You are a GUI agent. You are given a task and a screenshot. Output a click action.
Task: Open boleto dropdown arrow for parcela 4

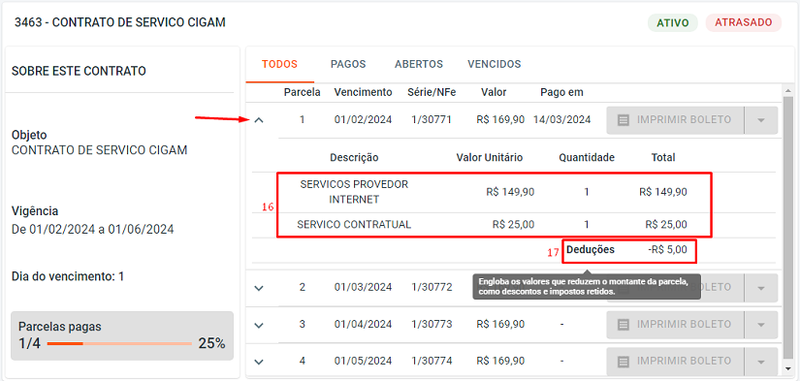[761, 361]
